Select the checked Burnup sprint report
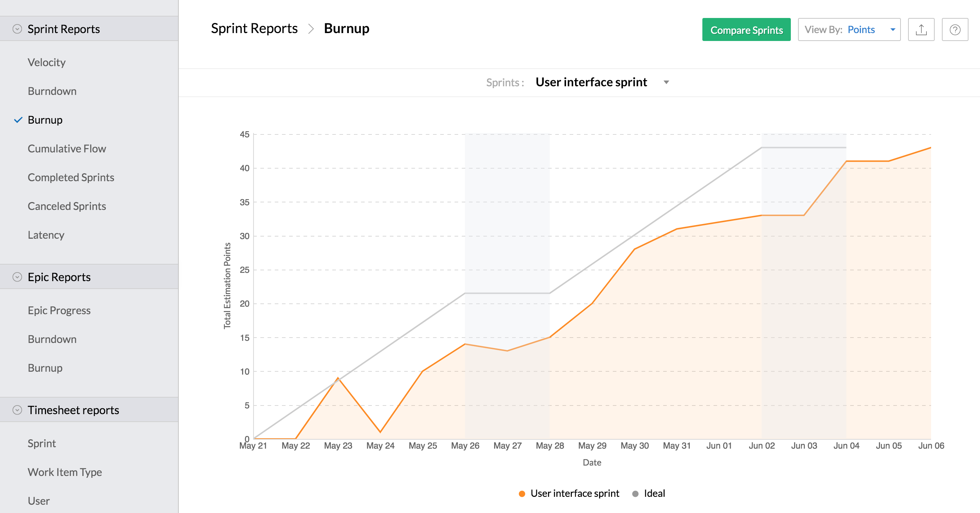Image resolution: width=980 pixels, height=513 pixels. click(45, 120)
